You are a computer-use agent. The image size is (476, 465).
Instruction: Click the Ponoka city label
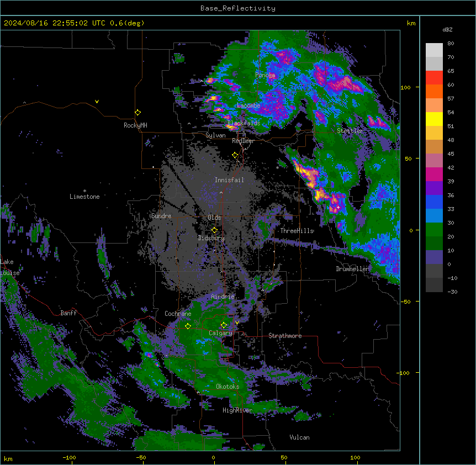click(265, 75)
